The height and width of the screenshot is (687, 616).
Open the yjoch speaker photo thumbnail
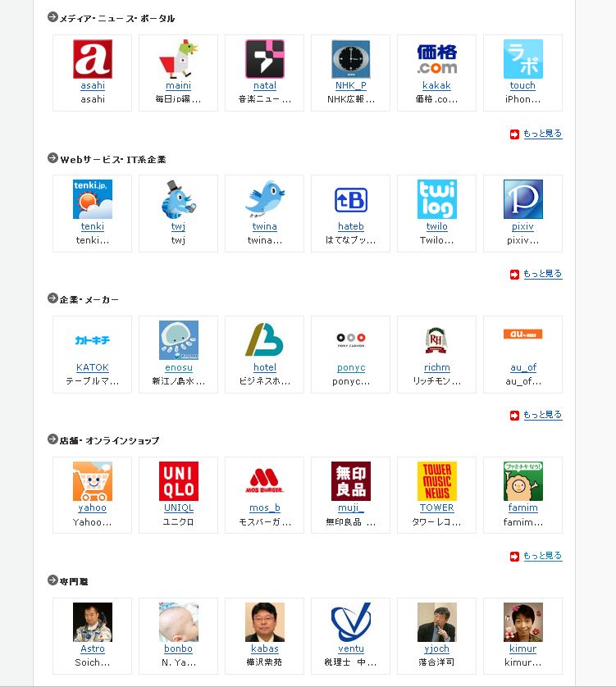436,622
